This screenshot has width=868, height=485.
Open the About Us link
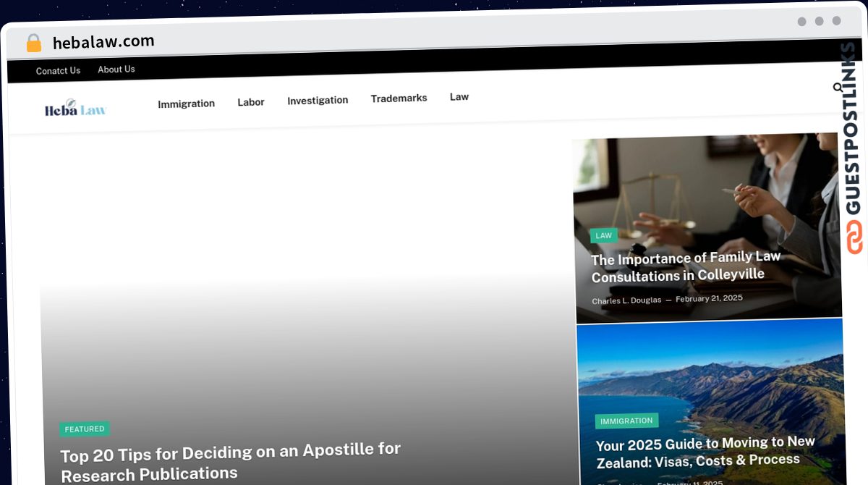116,69
